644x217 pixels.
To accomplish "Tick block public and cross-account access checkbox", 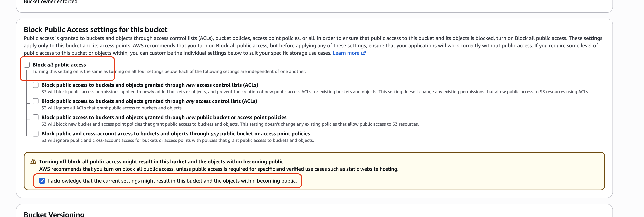I will (36, 134).
